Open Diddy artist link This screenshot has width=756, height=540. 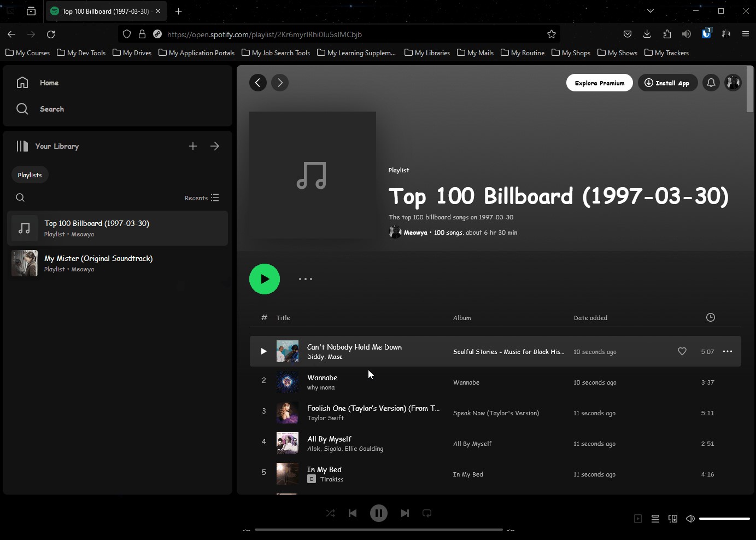pyautogui.click(x=315, y=357)
